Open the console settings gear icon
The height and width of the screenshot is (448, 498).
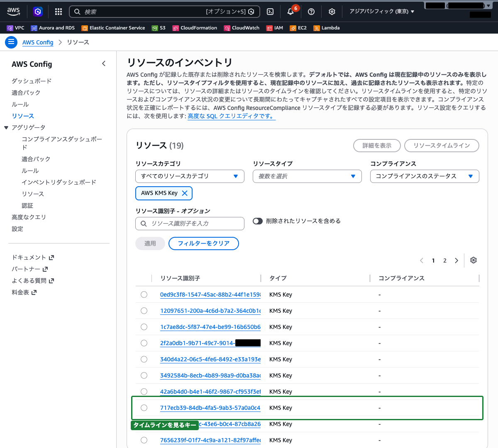point(332,12)
